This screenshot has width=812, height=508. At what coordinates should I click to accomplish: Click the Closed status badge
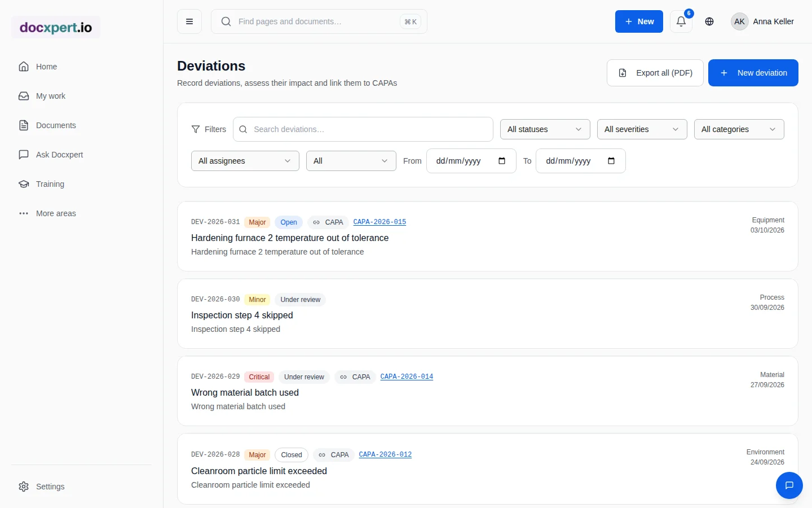[x=292, y=455]
